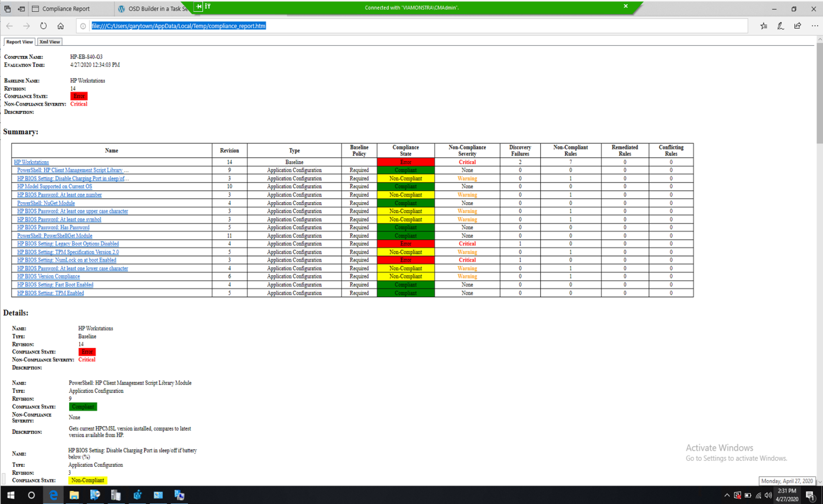The width and height of the screenshot is (823, 504).
Task: Open the HP BIOS Version Compliance link
Action: 48,276
